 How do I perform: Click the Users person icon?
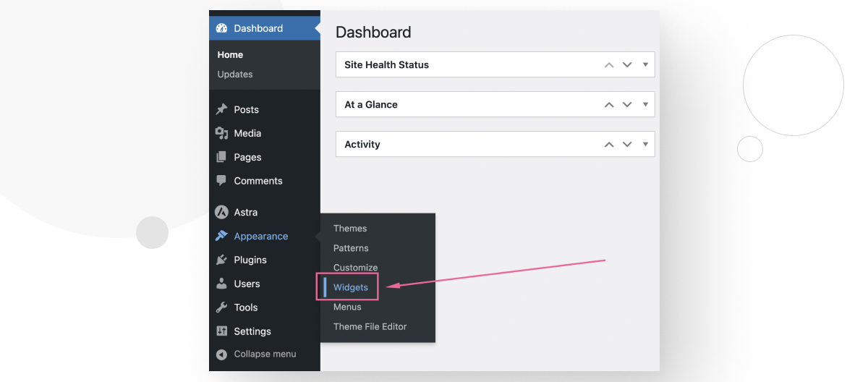[222, 284]
